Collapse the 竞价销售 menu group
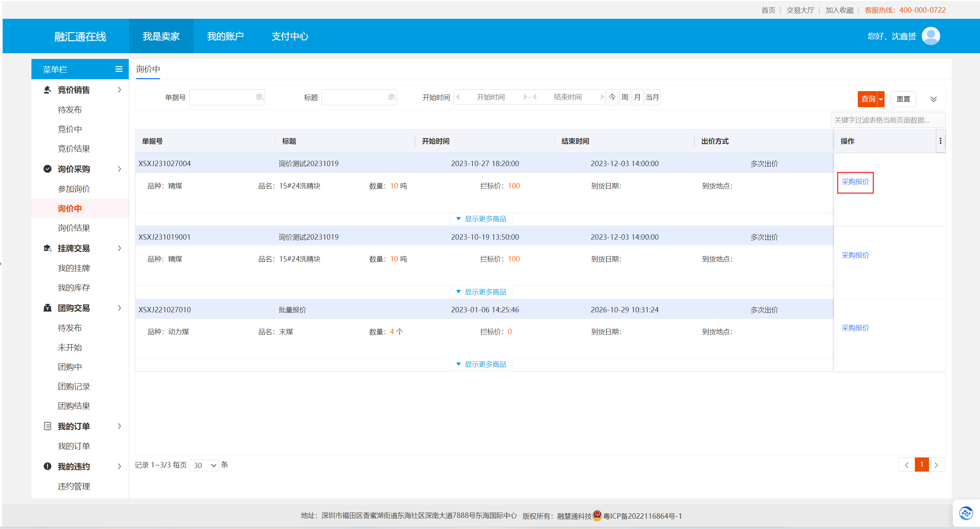This screenshot has width=980, height=529. click(120, 90)
